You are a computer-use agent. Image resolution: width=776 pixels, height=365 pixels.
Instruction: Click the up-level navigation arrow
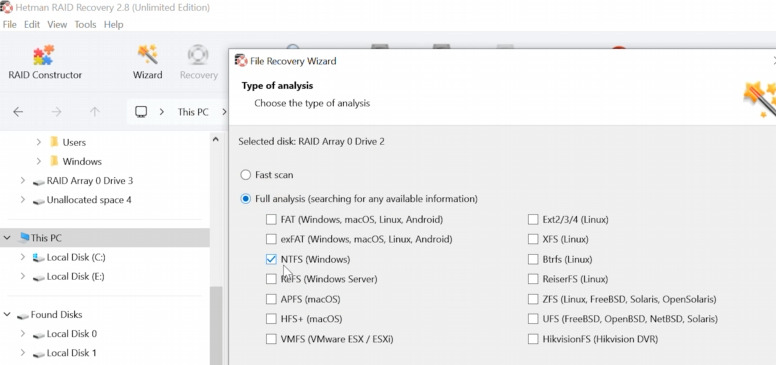point(95,112)
